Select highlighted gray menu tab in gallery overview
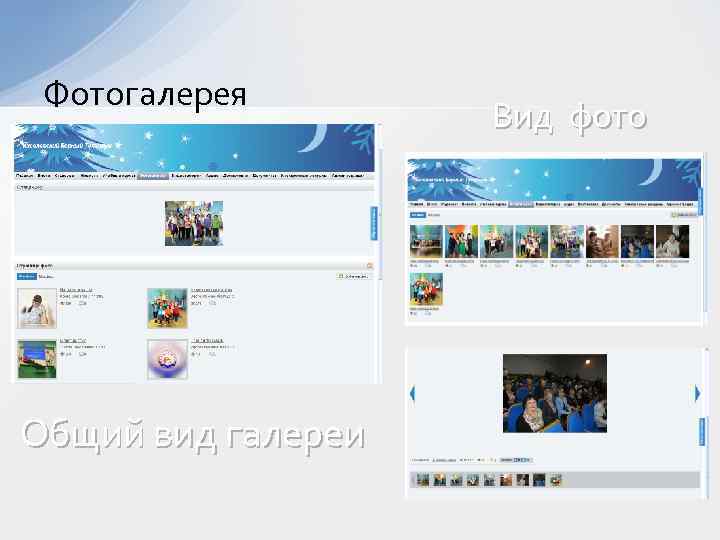The height and width of the screenshot is (540, 720). click(153, 176)
